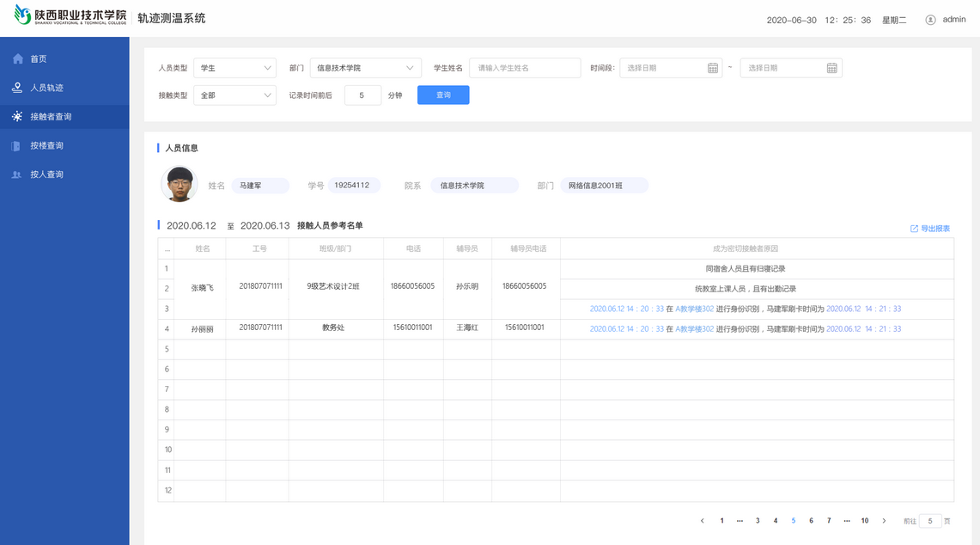The image size is (980, 545).
Task: Click the 按人查询 people icon
Action: click(x=16, y=175)
